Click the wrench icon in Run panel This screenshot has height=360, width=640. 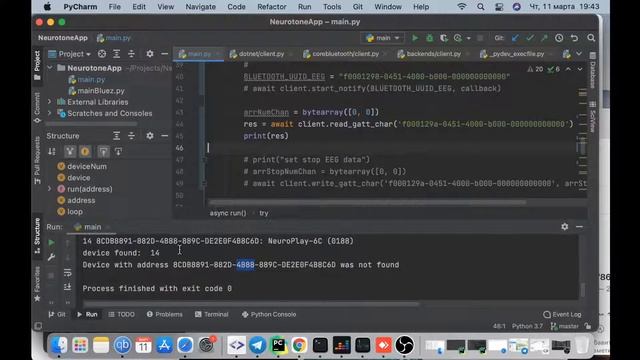pos(51,257)
